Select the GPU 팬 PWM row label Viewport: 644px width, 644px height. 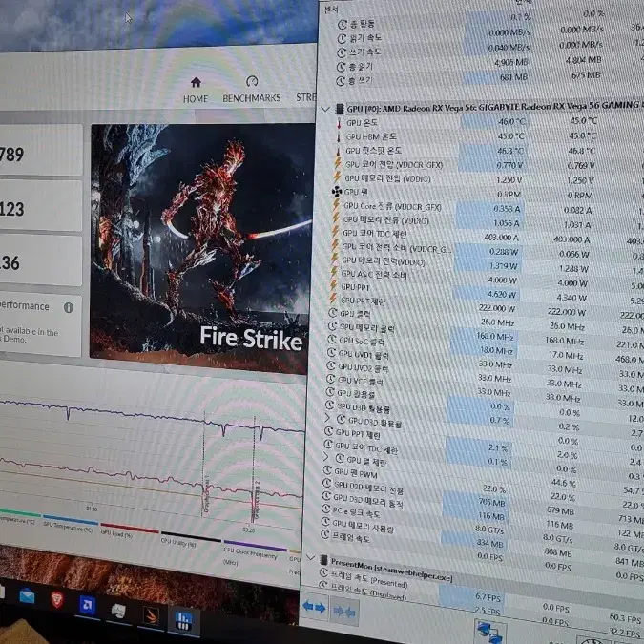(356, 473)
